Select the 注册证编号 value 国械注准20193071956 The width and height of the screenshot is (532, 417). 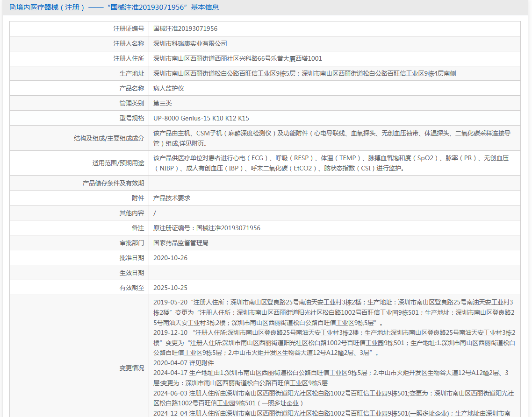point(185,29)
